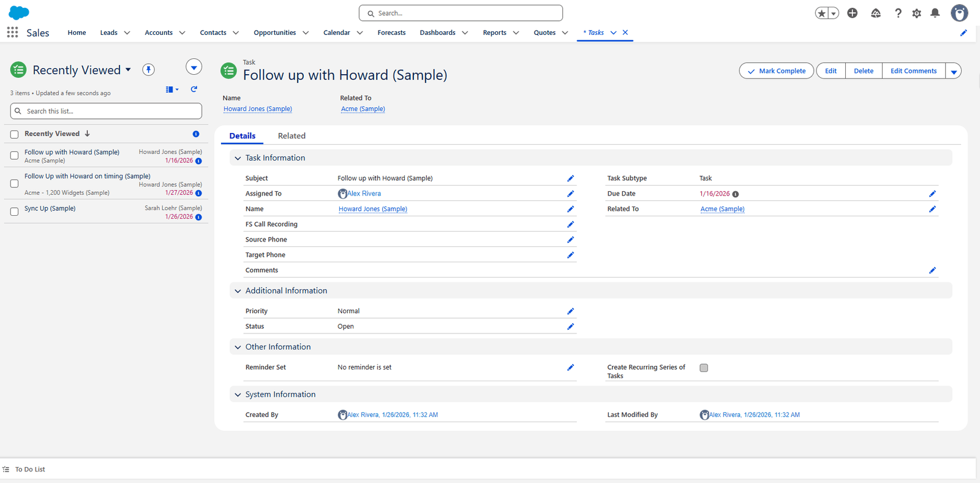Select the Follow Up on timing checkbox
980x483 pixels.
[x=14, y=183]
